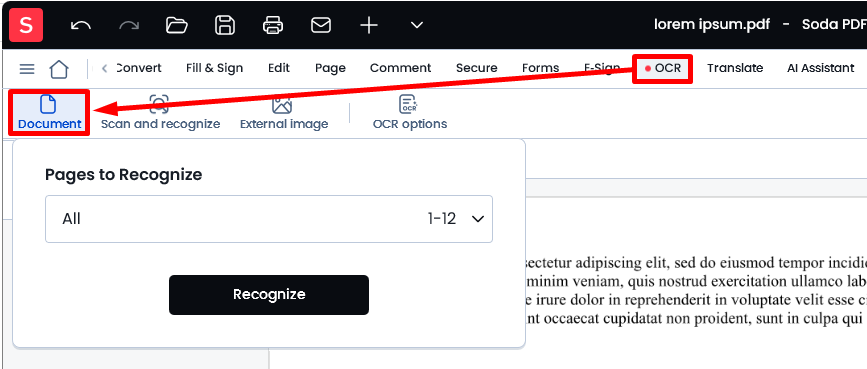Screen dimensions: 867x369
Task: Open a file with folder icon
Action: pyautogui.click(x=177, y=25)
